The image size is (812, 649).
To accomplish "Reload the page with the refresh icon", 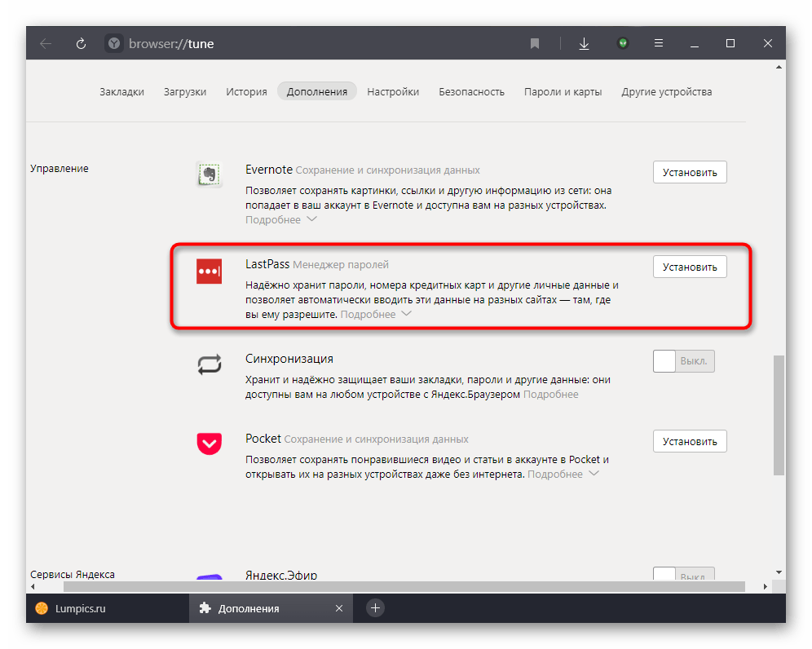I will (81, 43).
